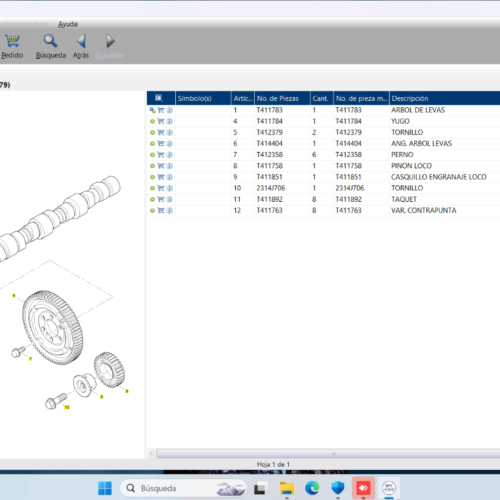Screen dimensions: 500x500
Task: Click the table header list icon
Action: (159, 98)
